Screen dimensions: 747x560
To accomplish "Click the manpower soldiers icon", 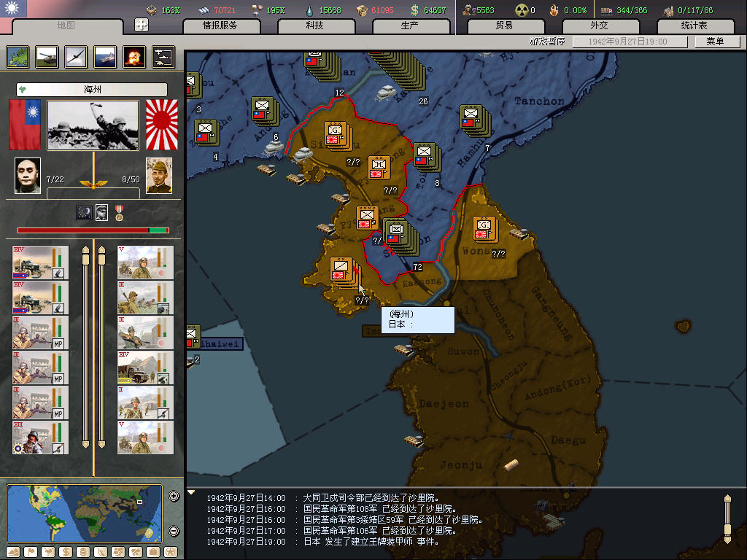I will [x=469, y=10].
